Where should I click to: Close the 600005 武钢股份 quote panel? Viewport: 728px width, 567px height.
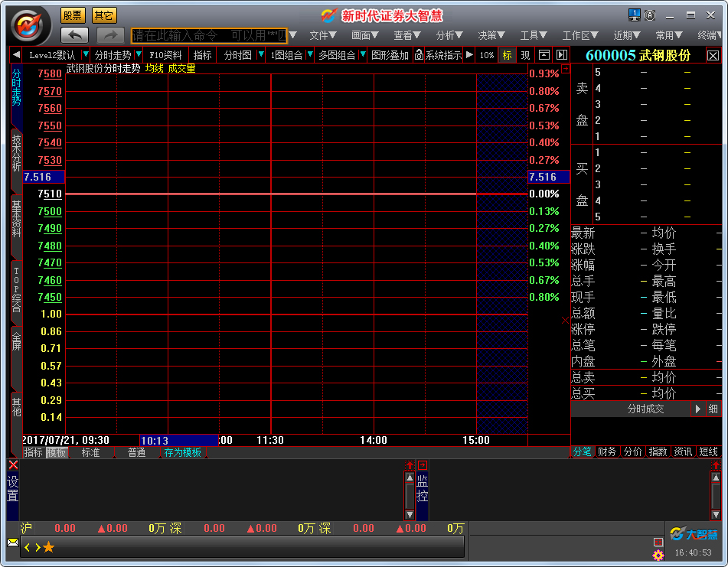(x=713, y=56)
